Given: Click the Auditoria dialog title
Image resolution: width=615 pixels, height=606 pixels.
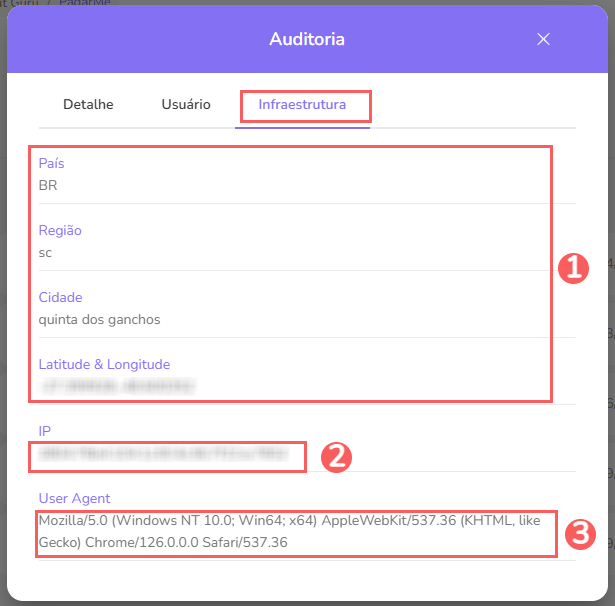Looking at the screenshot, I should click(307, 39).
